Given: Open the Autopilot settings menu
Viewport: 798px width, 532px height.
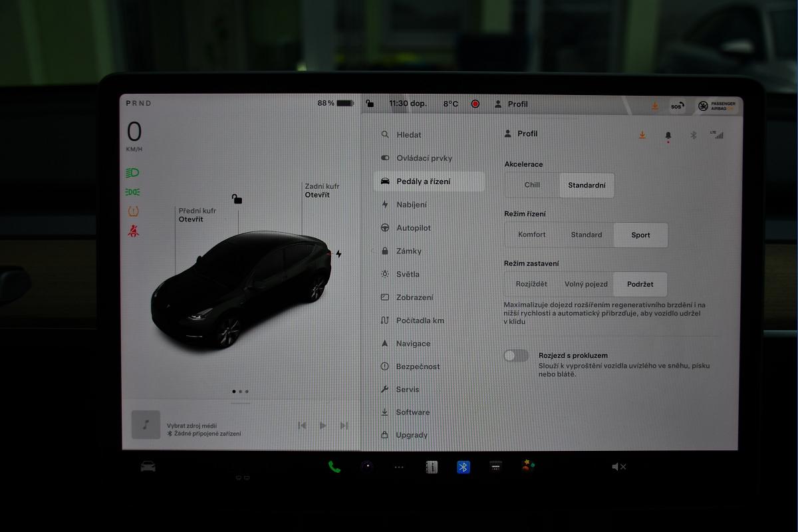Looking at the screenshot, I should point(414,227).
